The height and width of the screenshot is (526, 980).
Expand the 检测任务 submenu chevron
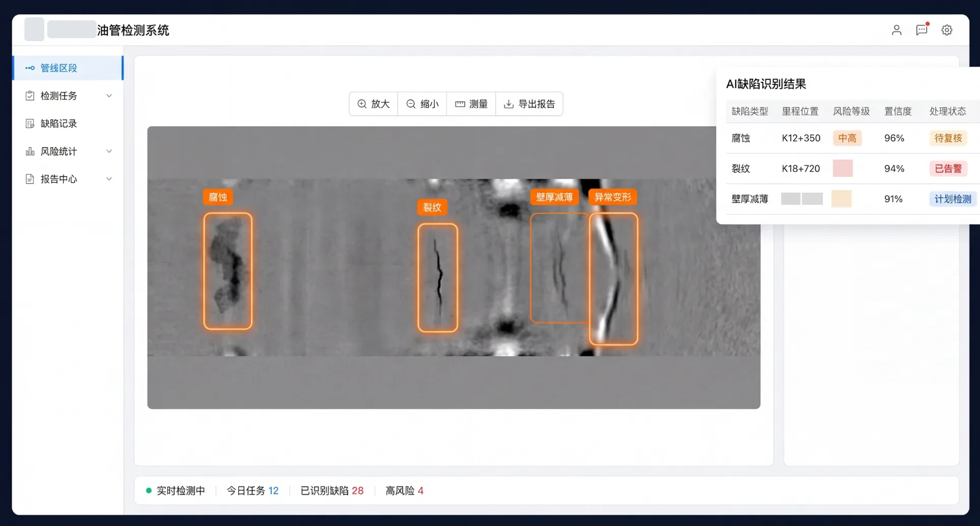[109, 96]
